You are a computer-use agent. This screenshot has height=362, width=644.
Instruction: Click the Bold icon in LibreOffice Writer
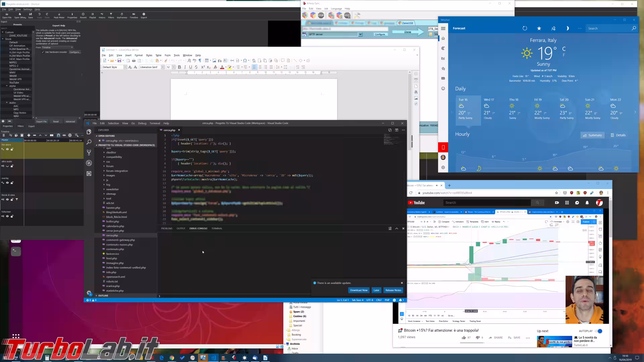point(179,67)
